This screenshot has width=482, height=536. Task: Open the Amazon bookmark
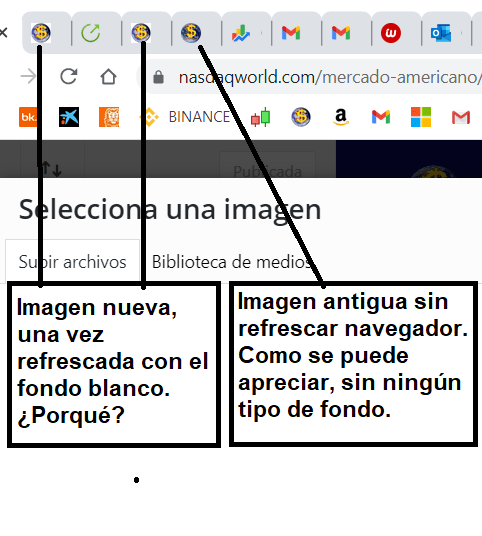tap(340, 117)
